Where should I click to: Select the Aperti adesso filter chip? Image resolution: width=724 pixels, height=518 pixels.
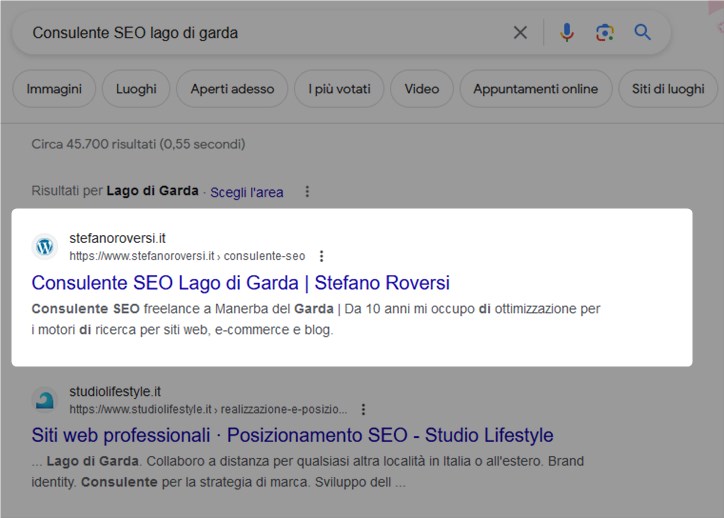click(x=232, y=89)
